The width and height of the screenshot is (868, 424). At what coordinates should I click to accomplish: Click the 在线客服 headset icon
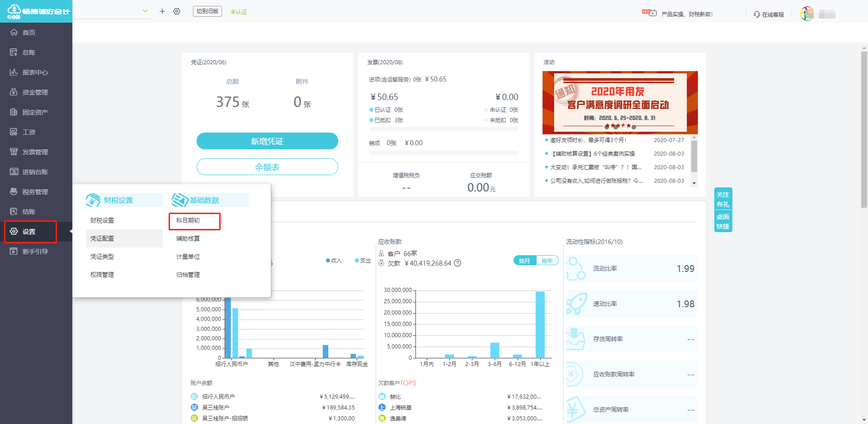pyautogui.click(x=757, y=14)
